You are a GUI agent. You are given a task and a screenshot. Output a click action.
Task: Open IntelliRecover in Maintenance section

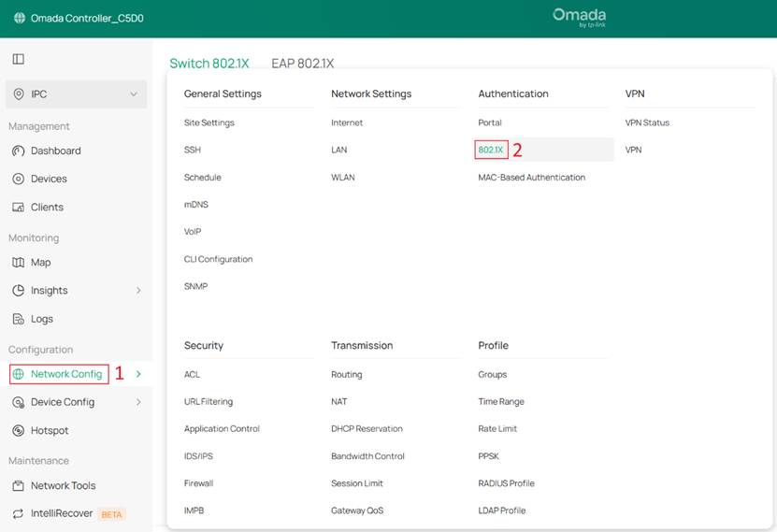(x=62, y=513)
